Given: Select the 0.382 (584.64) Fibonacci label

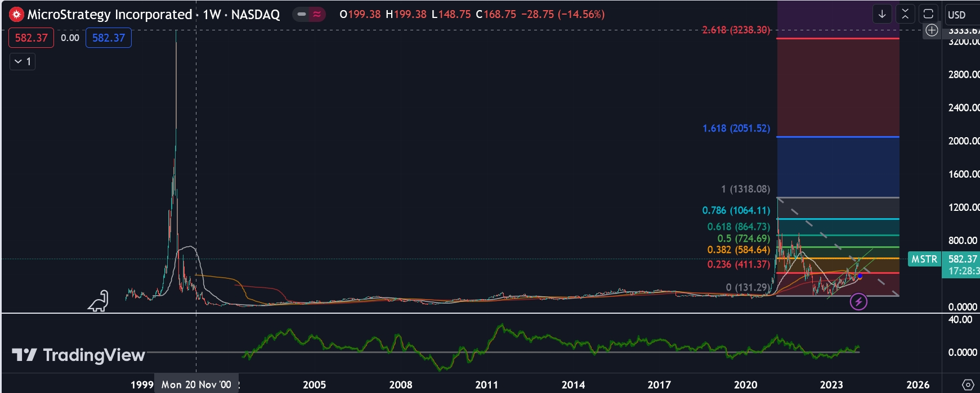Looking at the screenshot, I should click(739, 250).
